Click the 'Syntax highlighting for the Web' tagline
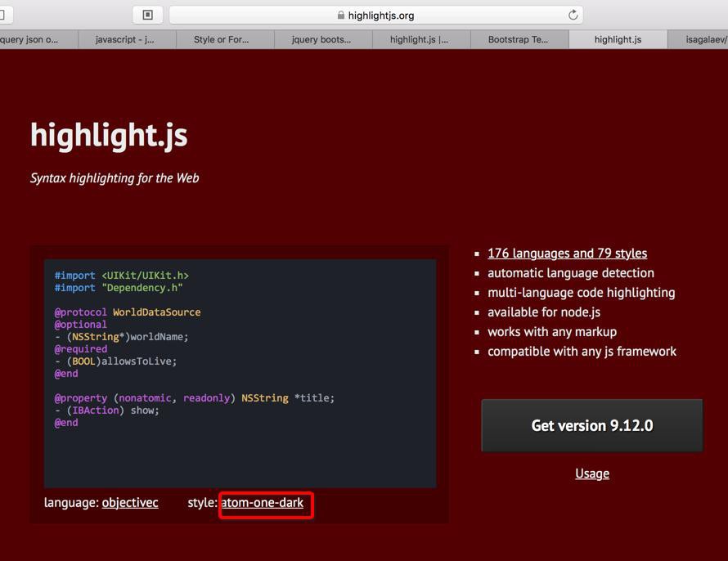The width and height of the screenshot is (728, 561). [115, 178]
